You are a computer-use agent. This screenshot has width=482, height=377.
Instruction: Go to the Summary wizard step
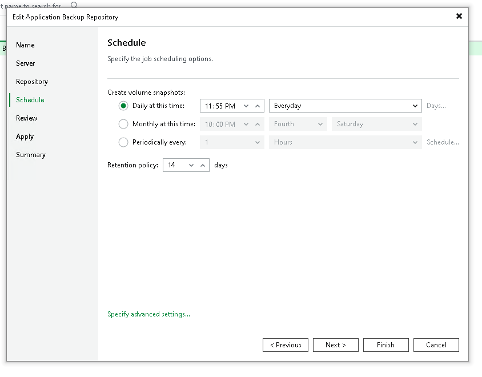[x=31, y=155]
